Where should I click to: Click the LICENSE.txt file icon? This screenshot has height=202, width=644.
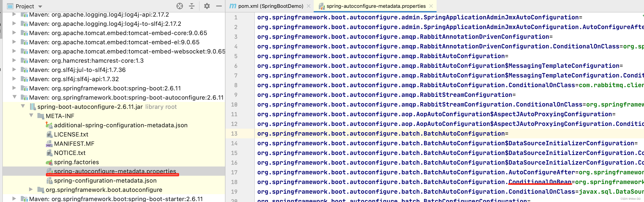(49, 135)
